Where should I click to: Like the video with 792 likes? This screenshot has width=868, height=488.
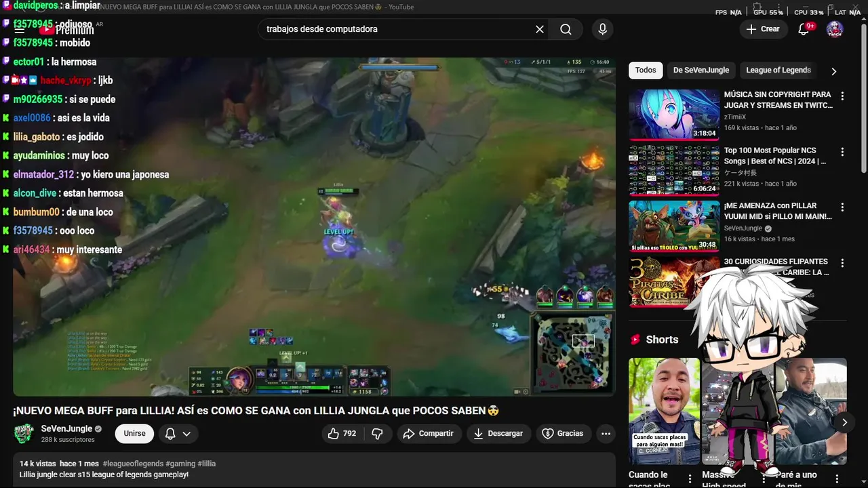pos(342,434)
